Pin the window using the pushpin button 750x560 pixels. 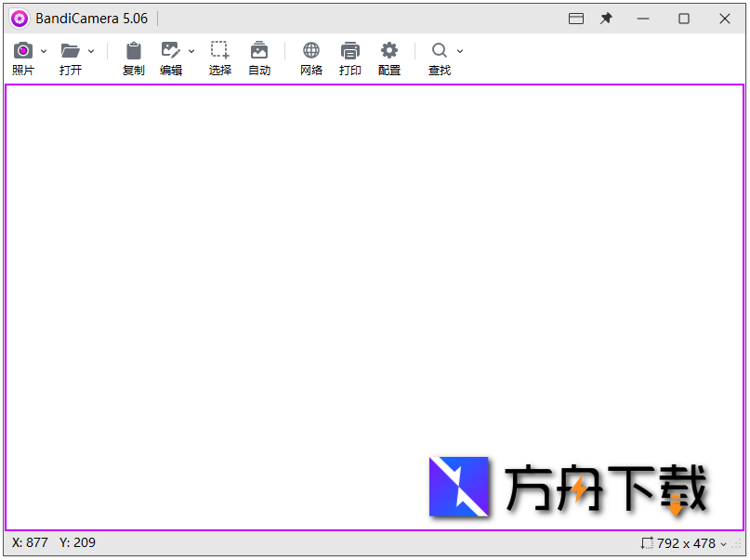tap(606, 18)
